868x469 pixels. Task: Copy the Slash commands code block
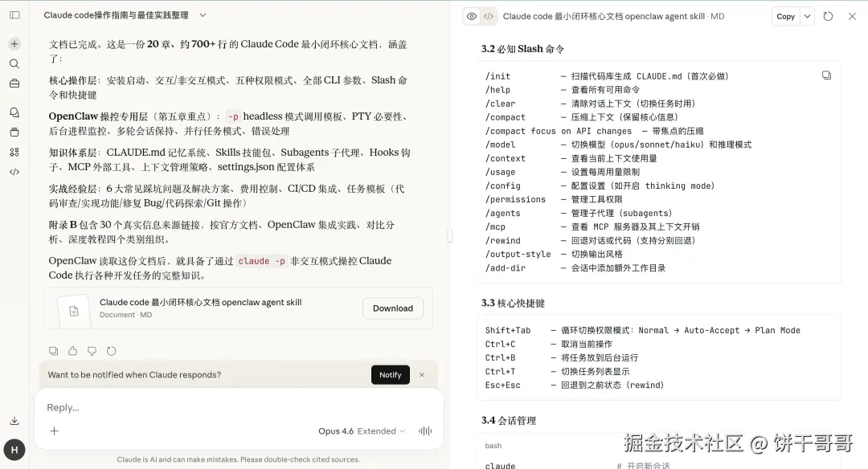click(826, 75)
